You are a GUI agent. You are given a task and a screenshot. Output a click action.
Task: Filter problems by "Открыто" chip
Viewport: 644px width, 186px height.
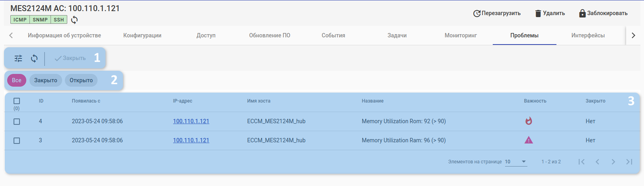point(81,80)
